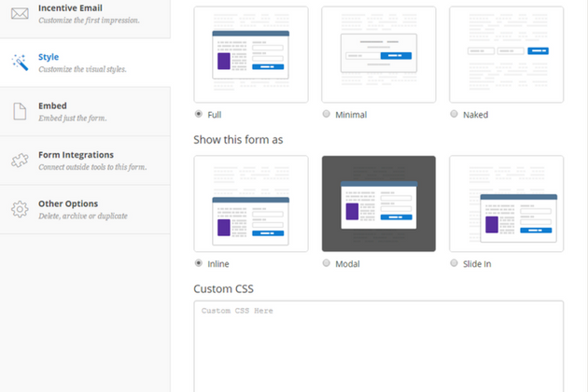
Task: Choose the Modal display radio button
Action: tap(327, 263)
